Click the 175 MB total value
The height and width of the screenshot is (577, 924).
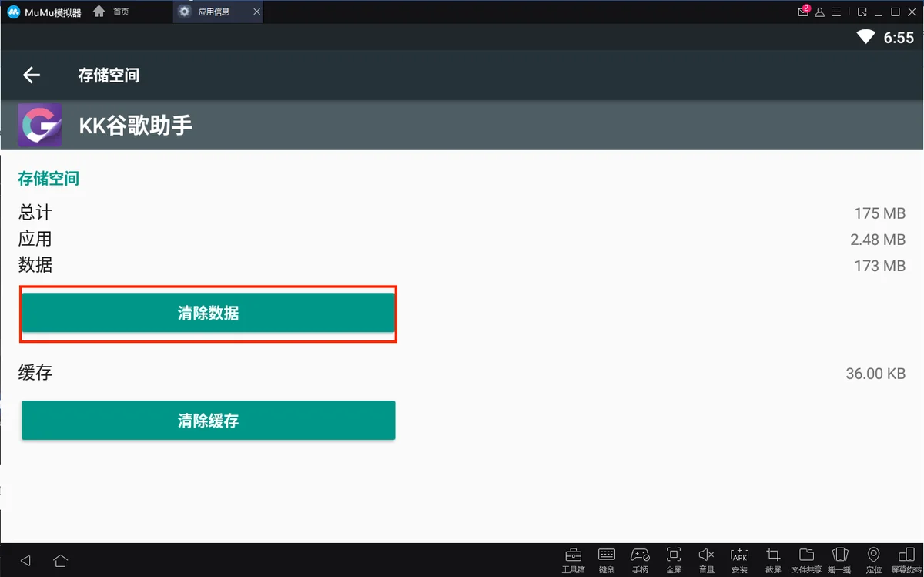click(879, 213)
